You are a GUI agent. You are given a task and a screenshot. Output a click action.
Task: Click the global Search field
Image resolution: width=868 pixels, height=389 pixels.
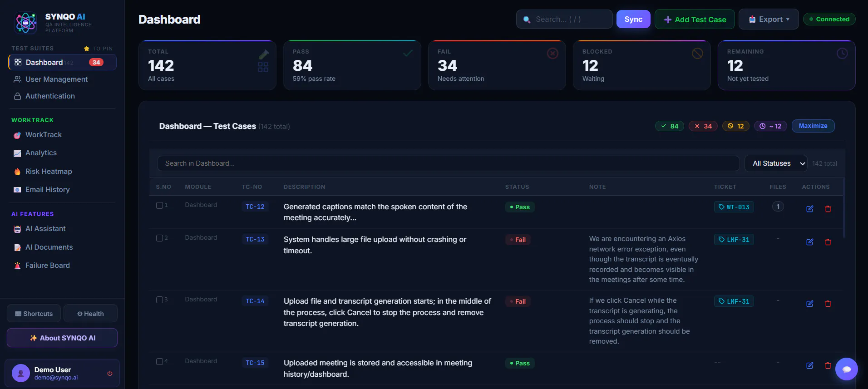564,19
